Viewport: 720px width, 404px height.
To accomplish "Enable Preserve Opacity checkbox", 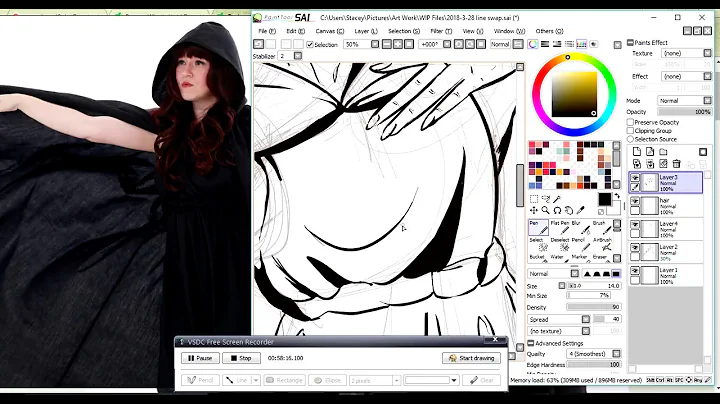I will pyautogui.click(x=630, y=122).
